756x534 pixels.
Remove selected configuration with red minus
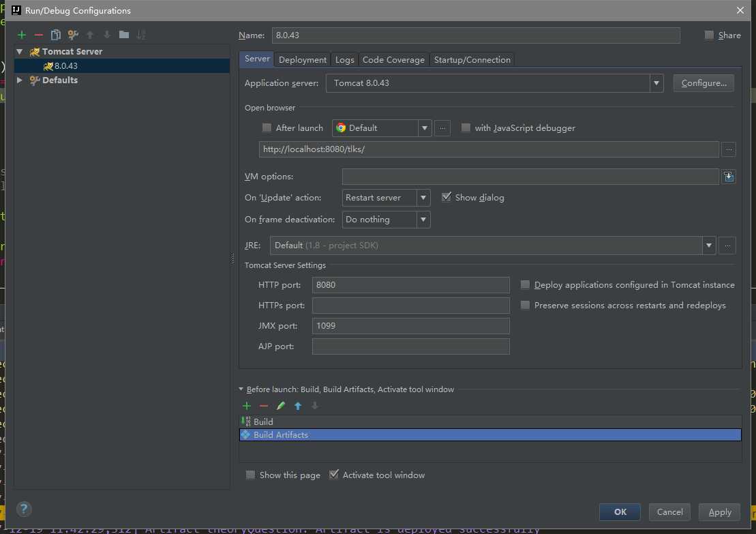pyautogui.click(x=39, y=35)
